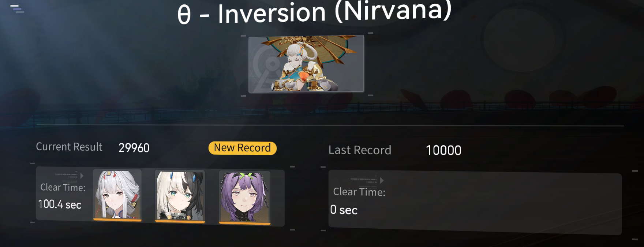The width and height of the screenshot is (644, 247).
Task: Select the blonde and black-haired character portrait
Action: coord(180,195)
